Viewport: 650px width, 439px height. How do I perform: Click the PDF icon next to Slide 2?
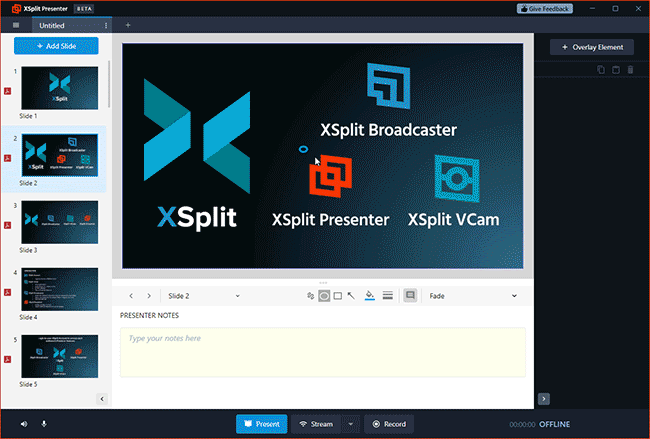(7, 158)
